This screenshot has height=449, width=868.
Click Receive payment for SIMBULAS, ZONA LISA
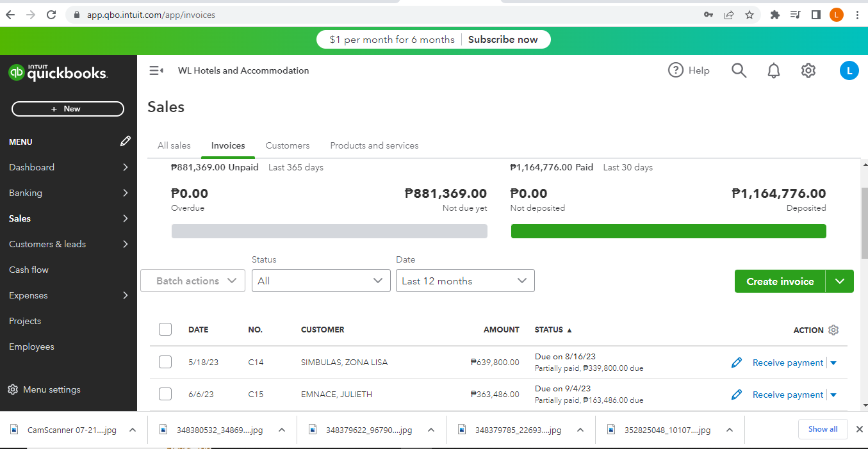click(x=787, y=363)
